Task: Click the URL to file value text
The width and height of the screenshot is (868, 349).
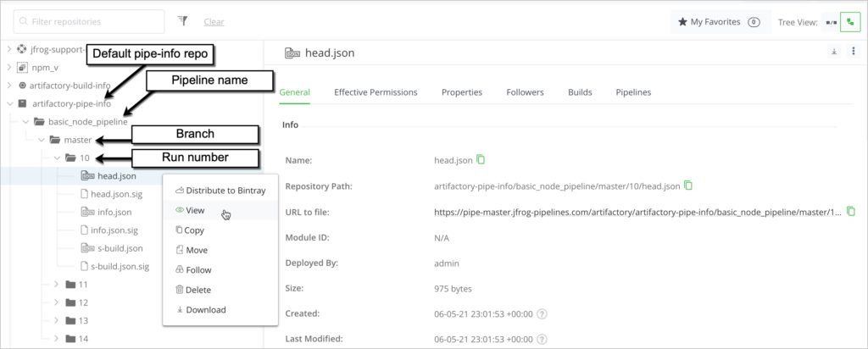Action: click(x=639, y=212)
